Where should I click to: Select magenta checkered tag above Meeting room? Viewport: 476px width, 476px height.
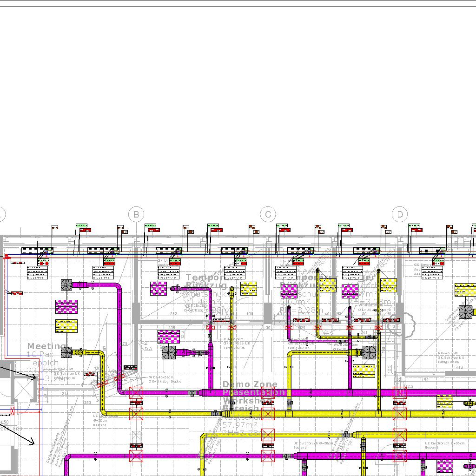click(66, 307)
